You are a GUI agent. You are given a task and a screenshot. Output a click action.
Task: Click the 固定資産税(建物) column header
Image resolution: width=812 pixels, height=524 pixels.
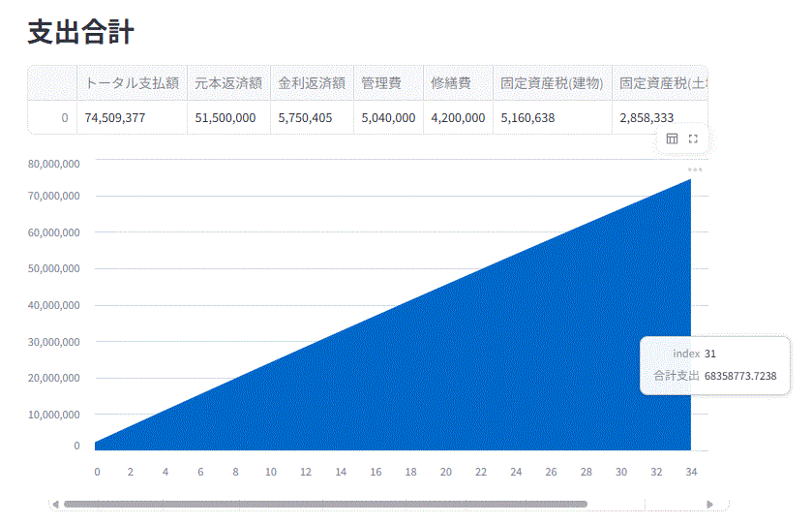[552, 83]
